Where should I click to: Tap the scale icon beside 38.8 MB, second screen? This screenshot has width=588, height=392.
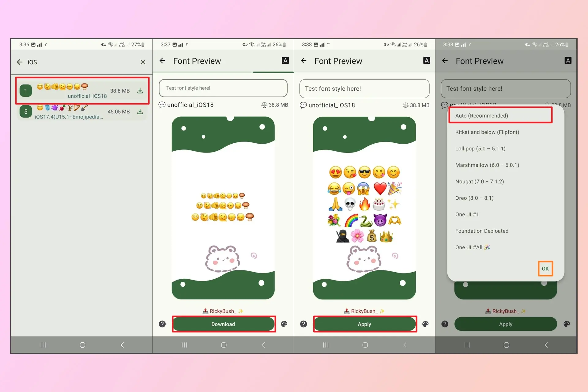point(264,105)
